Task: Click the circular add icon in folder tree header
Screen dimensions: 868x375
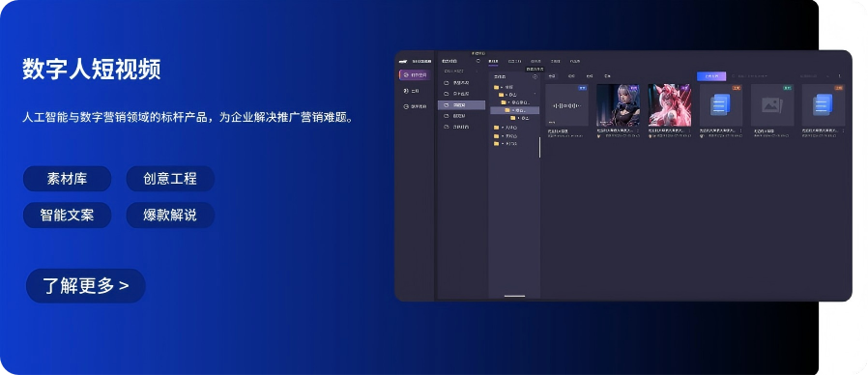Action: 535,77
